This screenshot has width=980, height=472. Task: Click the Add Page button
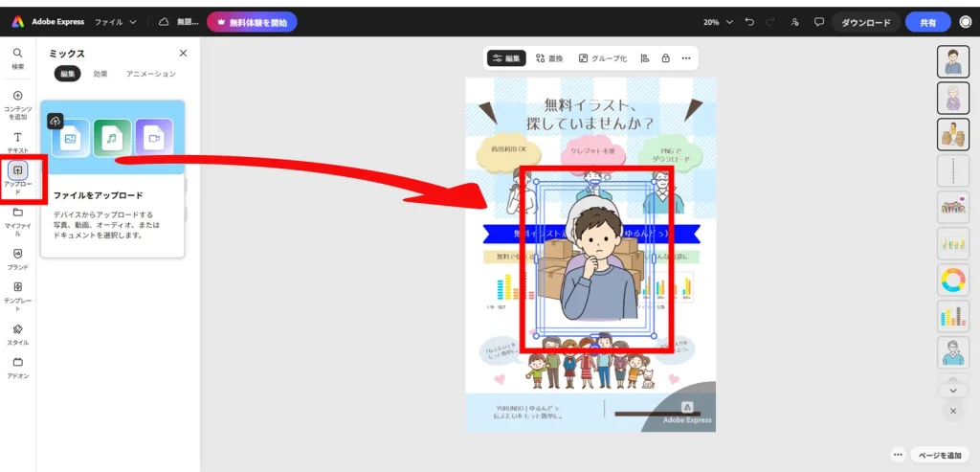pyautogui.click(x=940, y=455)
